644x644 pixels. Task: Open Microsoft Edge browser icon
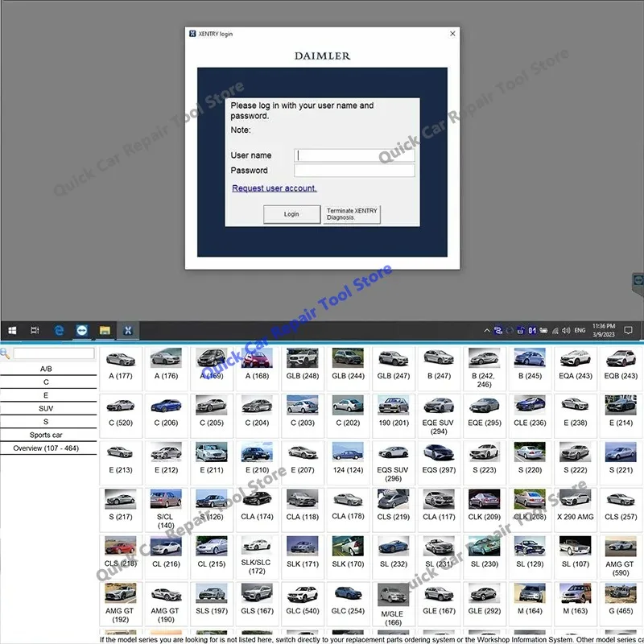(x=59, y=331)
